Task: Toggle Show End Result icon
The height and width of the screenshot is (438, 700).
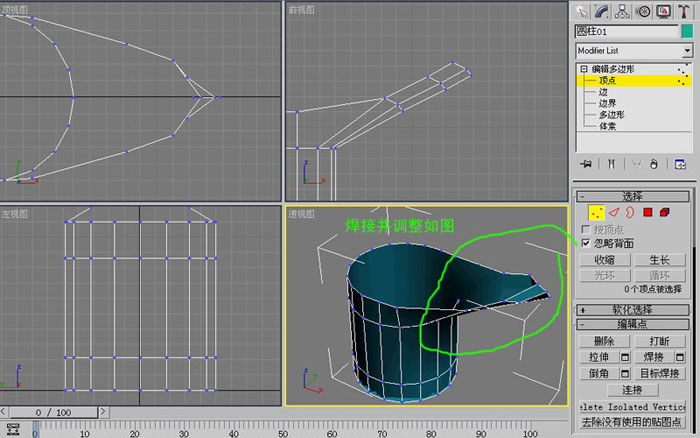Action: click(x=611, y=164)
